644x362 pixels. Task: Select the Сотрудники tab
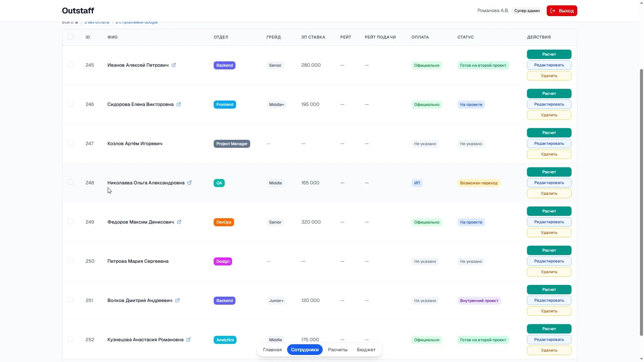coord(305,350)
